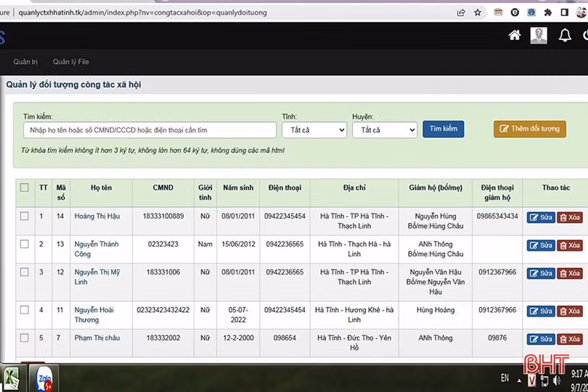Expand the Huyện dropdown
This screenshot has height=392, width=588.
(x=384, y=130)
